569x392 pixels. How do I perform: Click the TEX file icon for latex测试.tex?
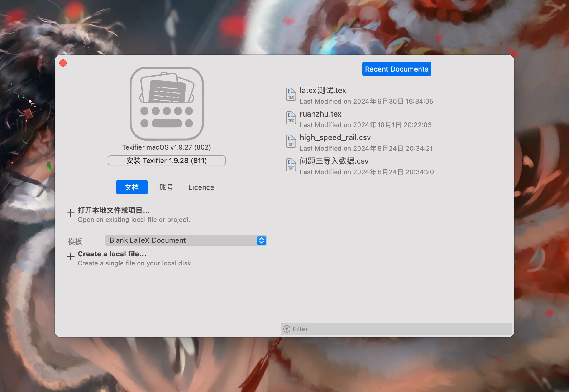click(x=291, y=94)
